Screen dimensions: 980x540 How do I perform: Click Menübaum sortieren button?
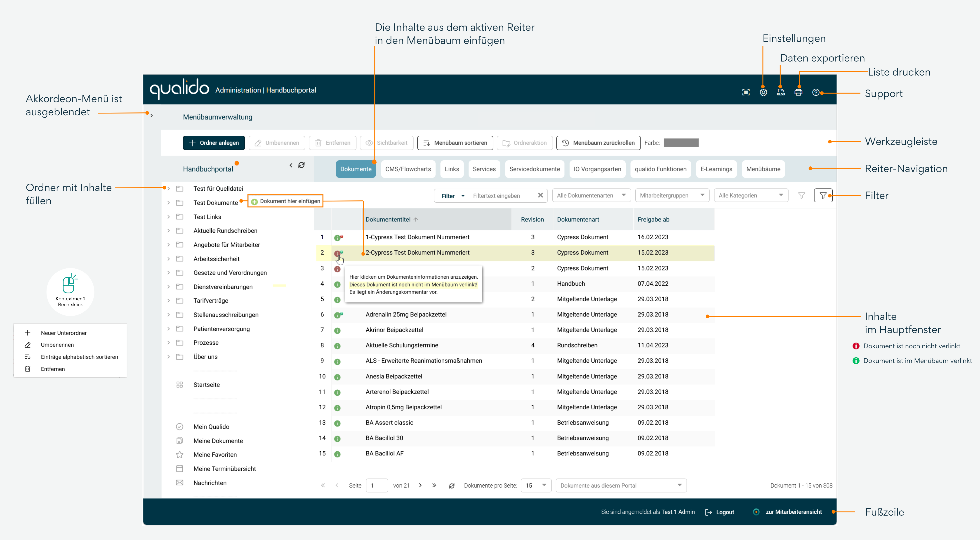[455, 143]
